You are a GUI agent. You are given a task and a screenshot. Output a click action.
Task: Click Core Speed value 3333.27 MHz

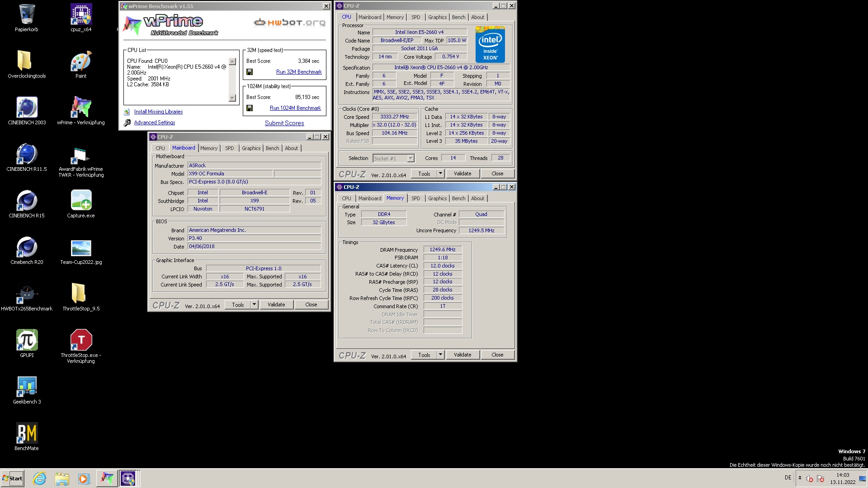click(394, 117)
